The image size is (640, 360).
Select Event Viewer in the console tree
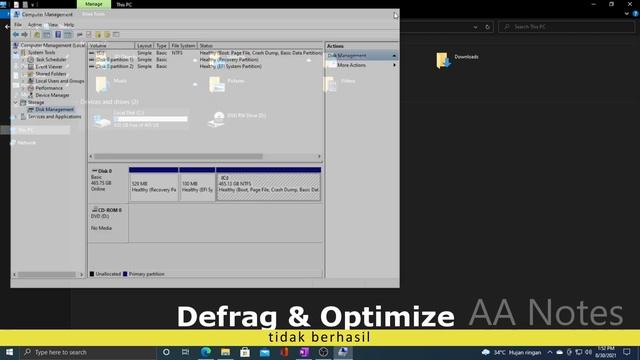[x=49, y=67]
